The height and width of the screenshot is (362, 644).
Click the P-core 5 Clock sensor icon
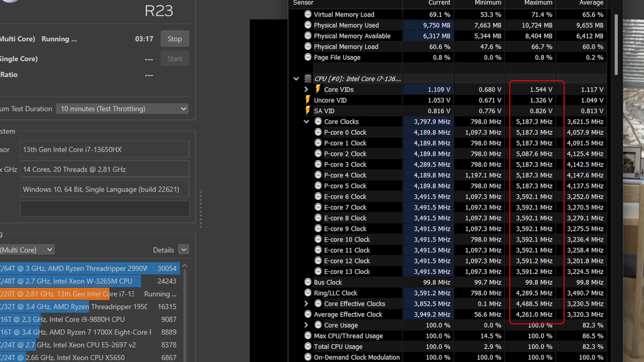click(x=318, y=186)
